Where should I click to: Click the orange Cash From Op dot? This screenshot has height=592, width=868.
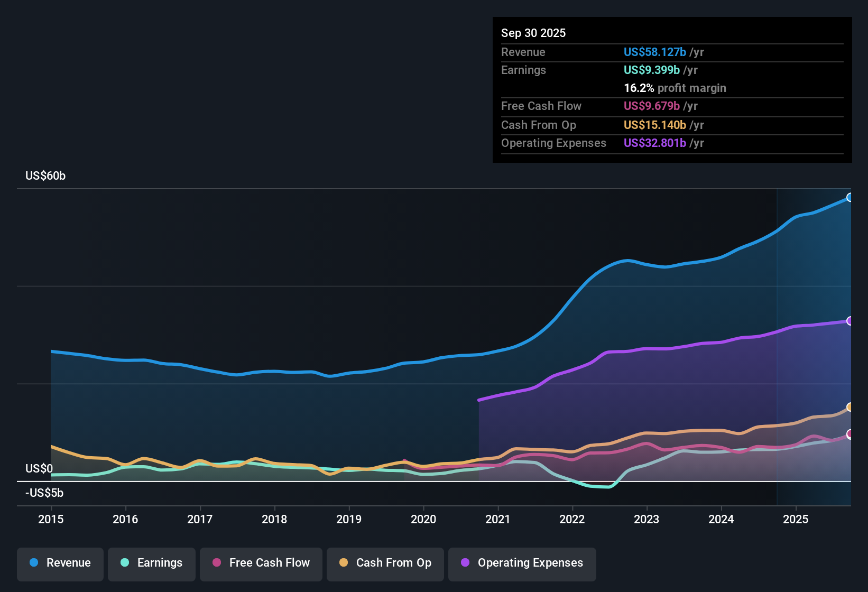(344, 563)
